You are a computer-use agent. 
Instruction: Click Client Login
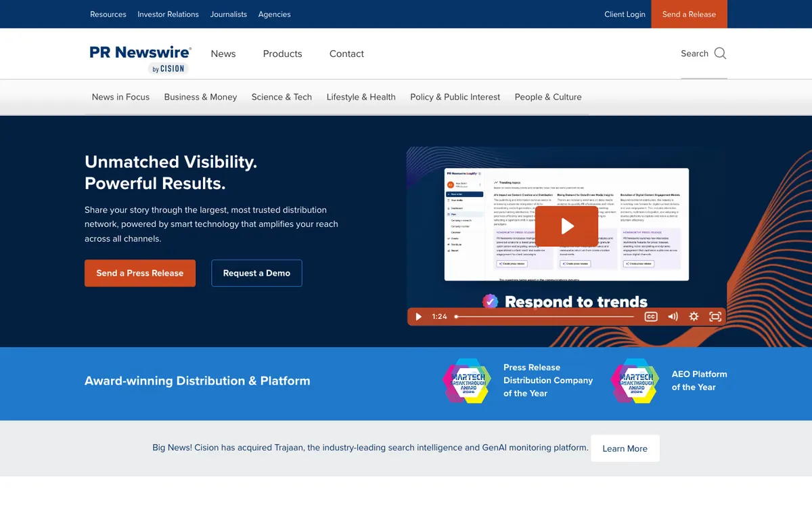pos(625,14)
